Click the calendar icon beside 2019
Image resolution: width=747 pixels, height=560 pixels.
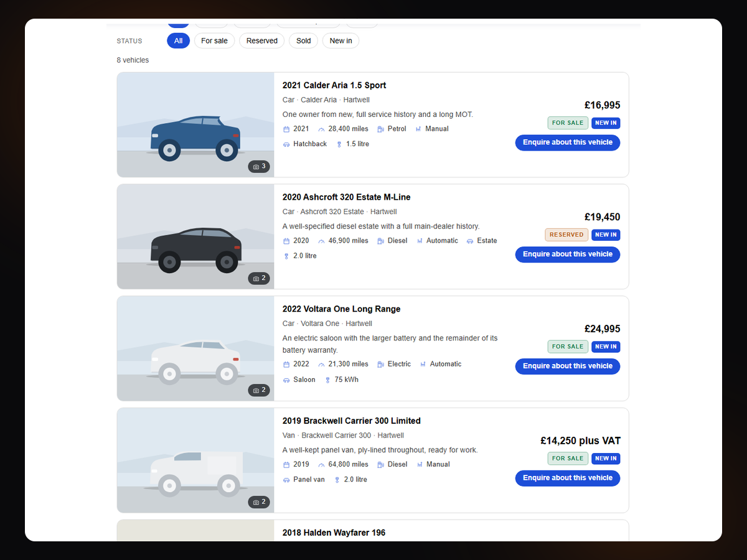click(286, 465)
